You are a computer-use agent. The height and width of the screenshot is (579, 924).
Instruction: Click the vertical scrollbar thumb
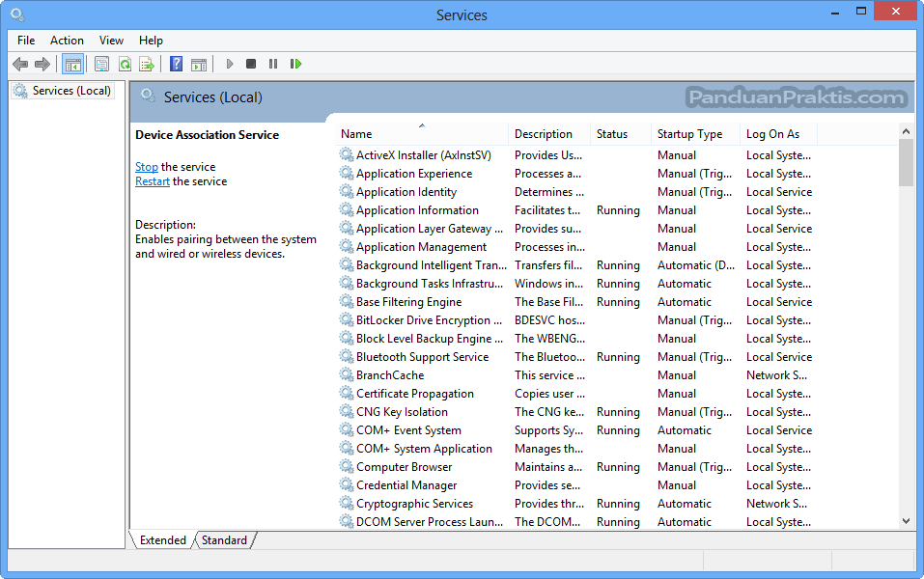906,162
